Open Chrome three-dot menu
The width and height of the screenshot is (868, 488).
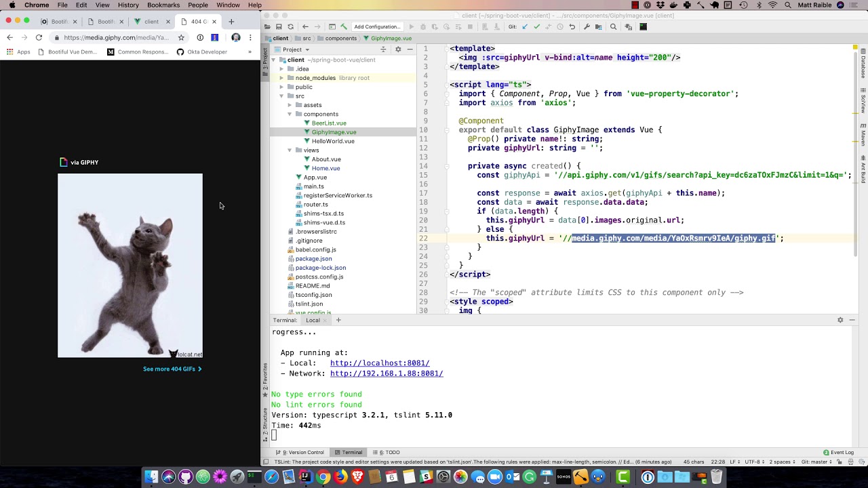click(x=250, y=38)
